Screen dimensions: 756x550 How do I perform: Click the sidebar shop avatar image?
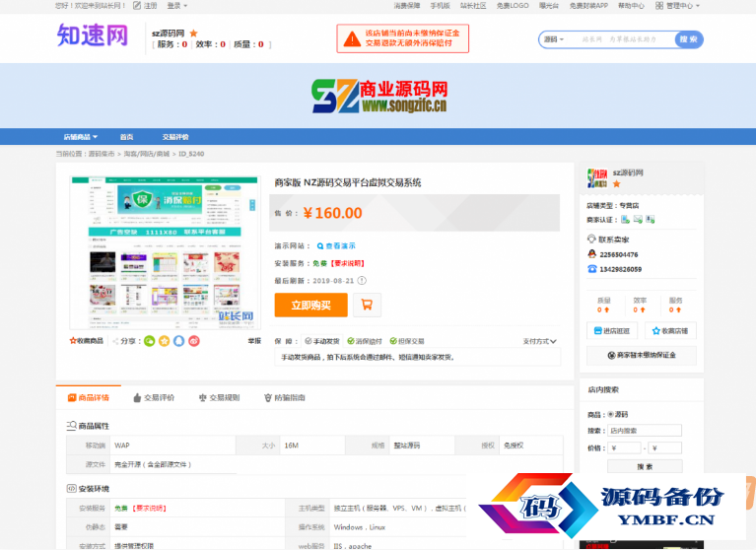pyautogui.click(x=597, y=178)
